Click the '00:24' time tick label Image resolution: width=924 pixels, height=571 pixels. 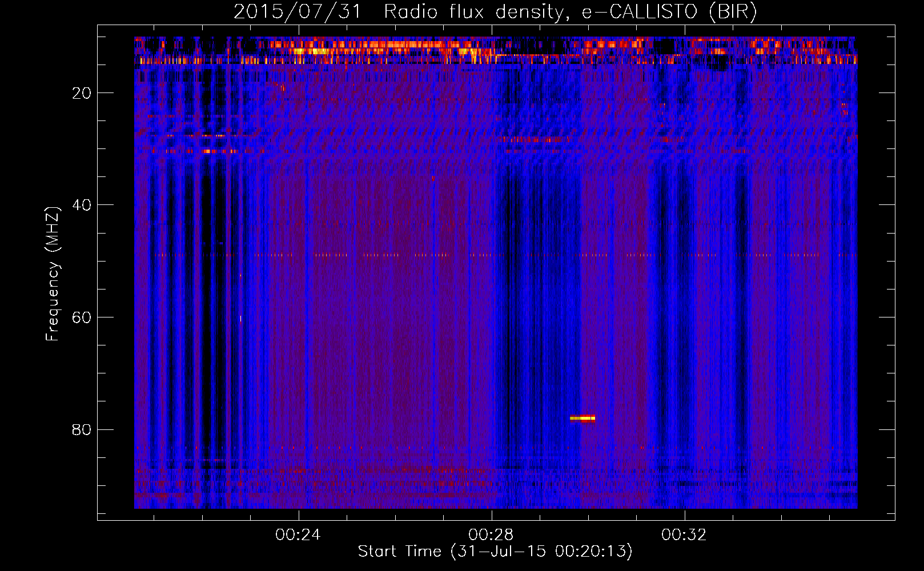298,535
